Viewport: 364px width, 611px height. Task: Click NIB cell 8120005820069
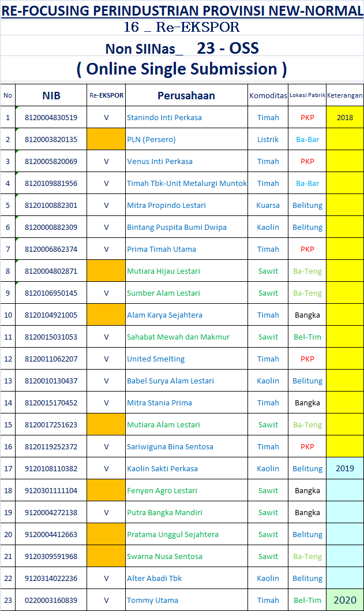pos(51,161)
